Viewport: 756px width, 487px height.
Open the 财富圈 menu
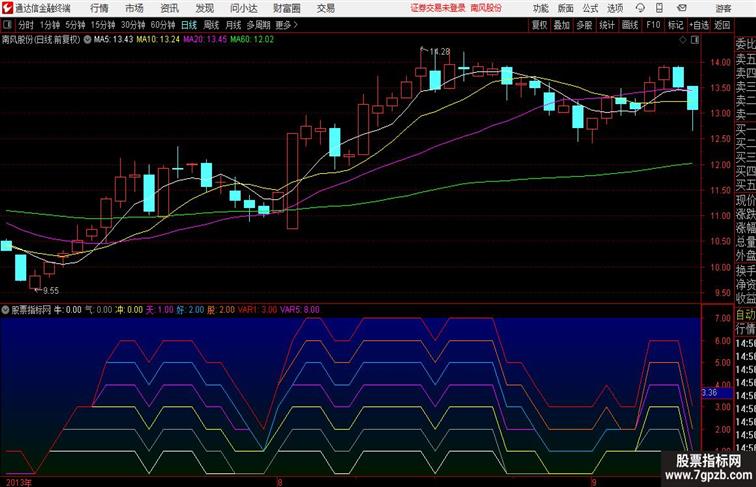(x=287, y=8)
